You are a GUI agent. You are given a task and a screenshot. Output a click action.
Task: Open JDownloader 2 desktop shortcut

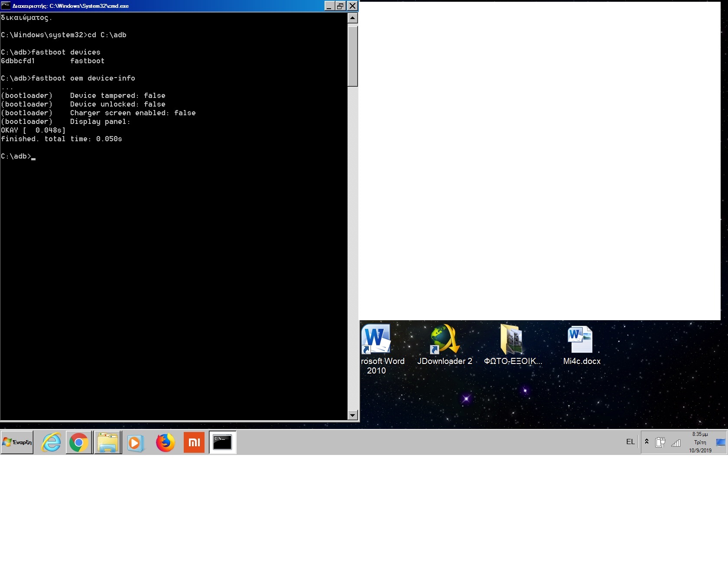(445, 339)
